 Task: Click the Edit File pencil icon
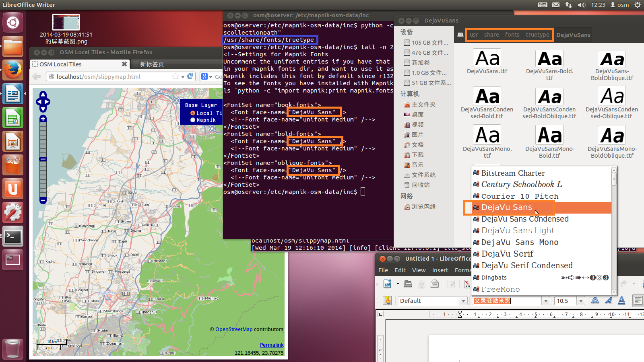point(451,284)
